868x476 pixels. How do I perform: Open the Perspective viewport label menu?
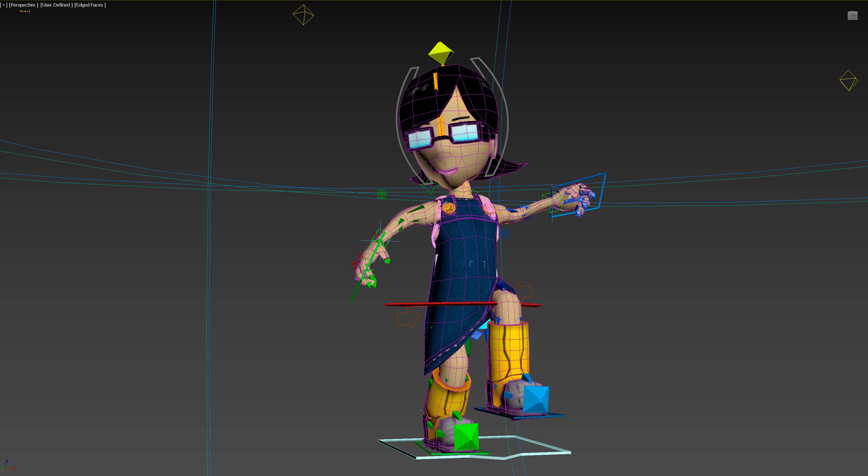click(x=23, y=5)
